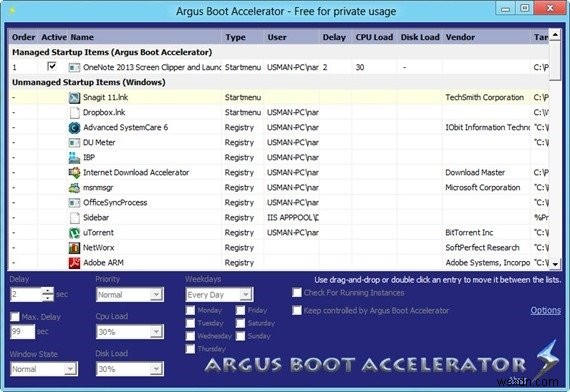Tick the Monday checkbox

(190, 310)
